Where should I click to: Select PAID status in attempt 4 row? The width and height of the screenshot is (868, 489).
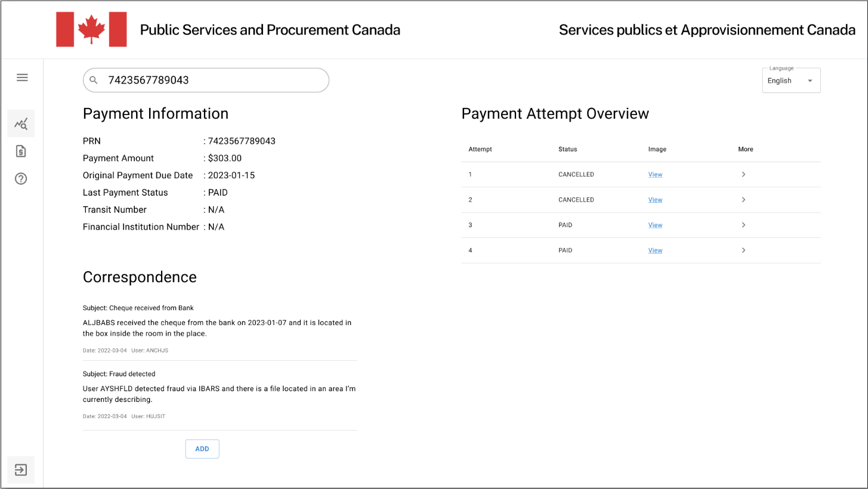coord(565,250)
